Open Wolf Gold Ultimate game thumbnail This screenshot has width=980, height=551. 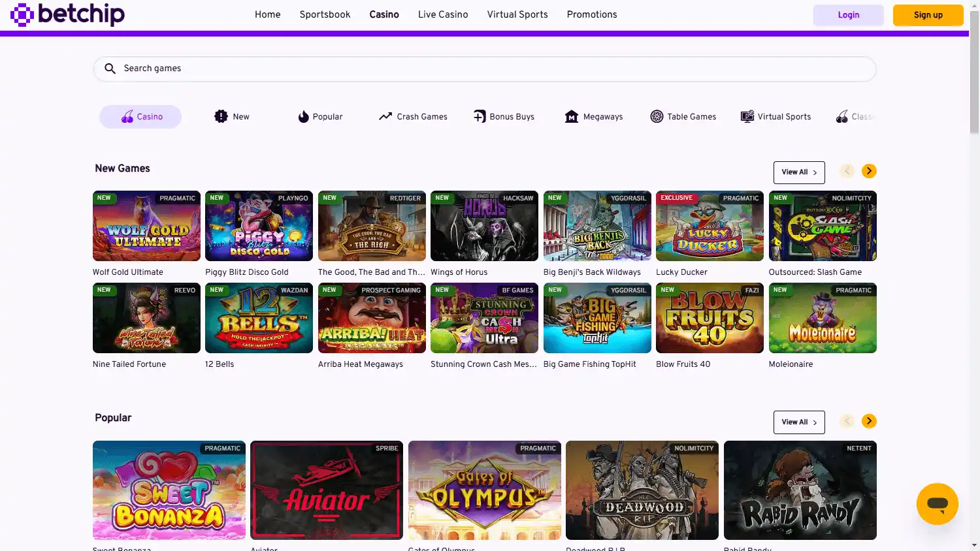pyautogui.click(x=146, y=226)
